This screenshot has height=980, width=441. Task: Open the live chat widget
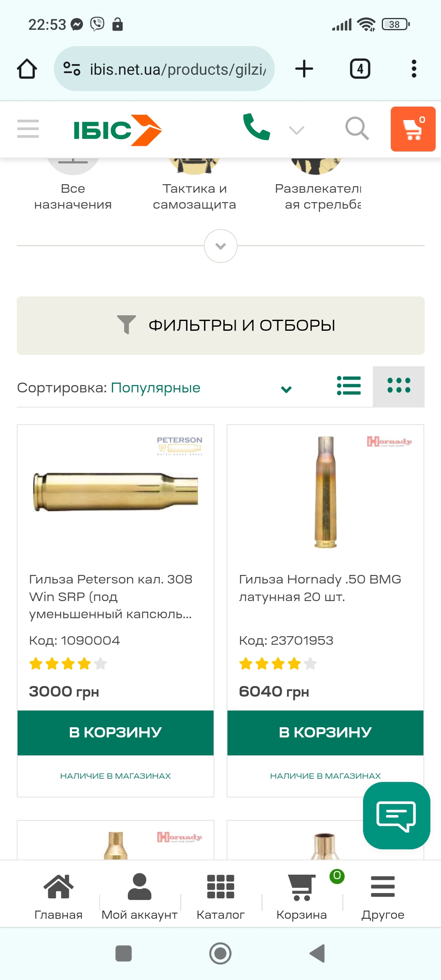point(396,816)
